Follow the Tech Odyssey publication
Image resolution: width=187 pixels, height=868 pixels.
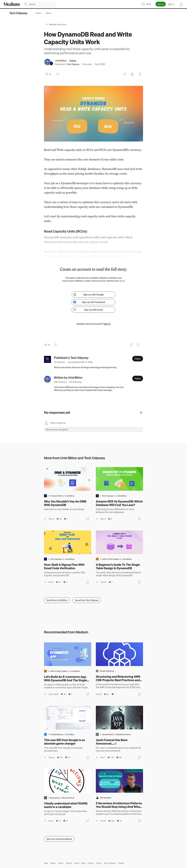(x=137, y=359)
